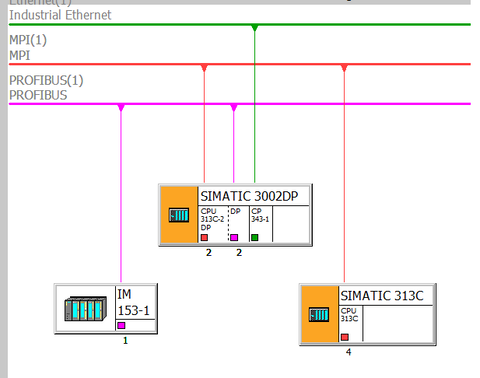Click the magenta PROFIBUS interface of DP module
The height and width of the screenshot is (378, 480).
tap(234, 237)
